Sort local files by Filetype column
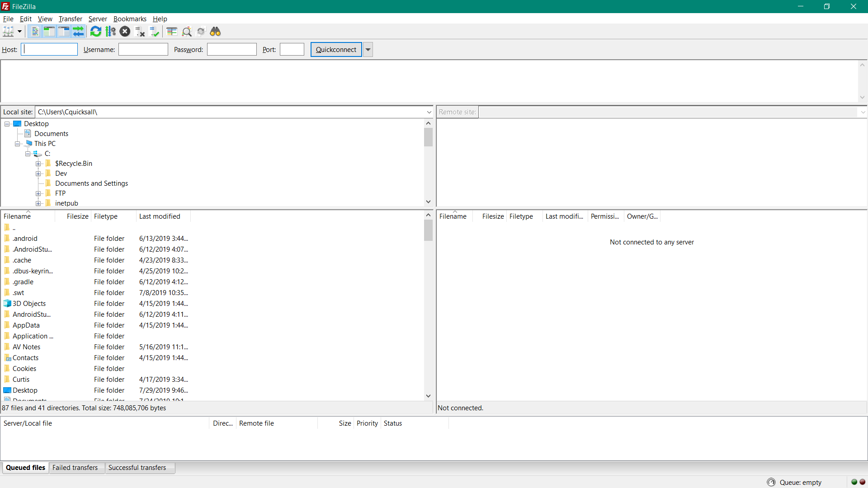868x488 pixels. (113, 216)
